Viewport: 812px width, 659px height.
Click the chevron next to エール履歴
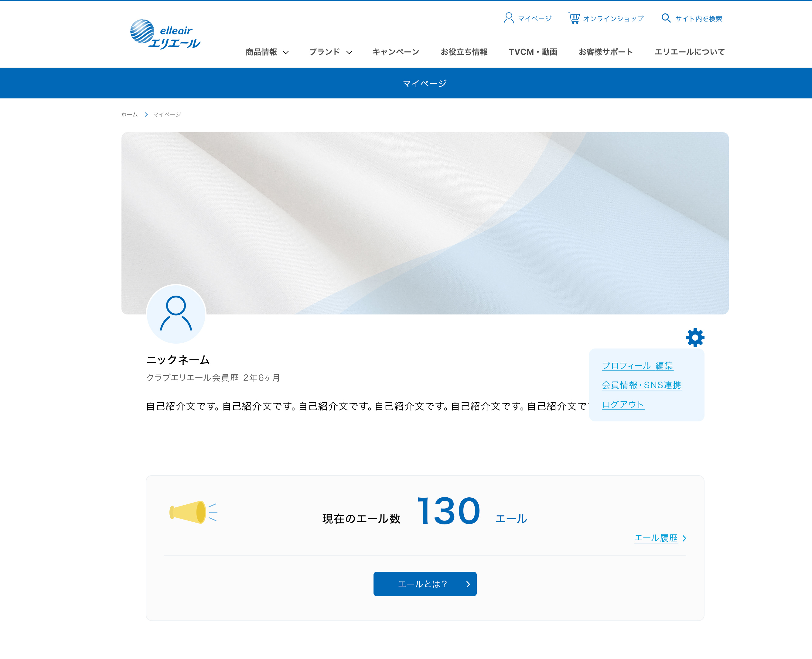pos(685,538)
